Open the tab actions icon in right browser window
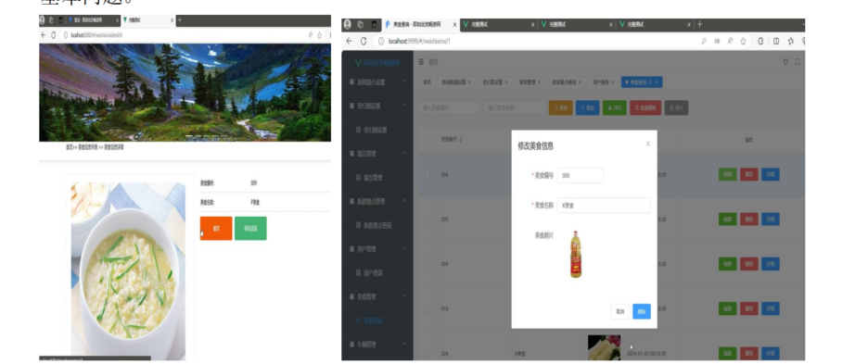This screenshot has width=868, height=364. 375,24
